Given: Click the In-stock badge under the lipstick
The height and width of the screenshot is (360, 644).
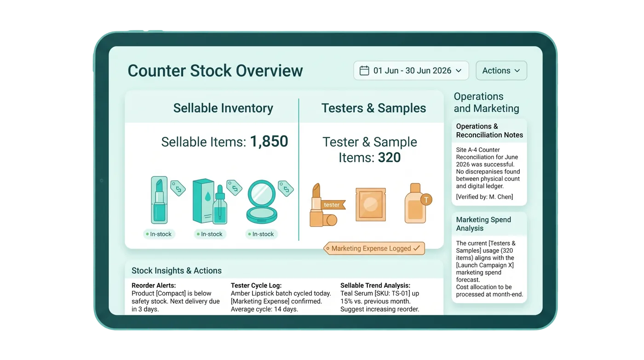Looking at the screenshot, I should click(159, 234).
